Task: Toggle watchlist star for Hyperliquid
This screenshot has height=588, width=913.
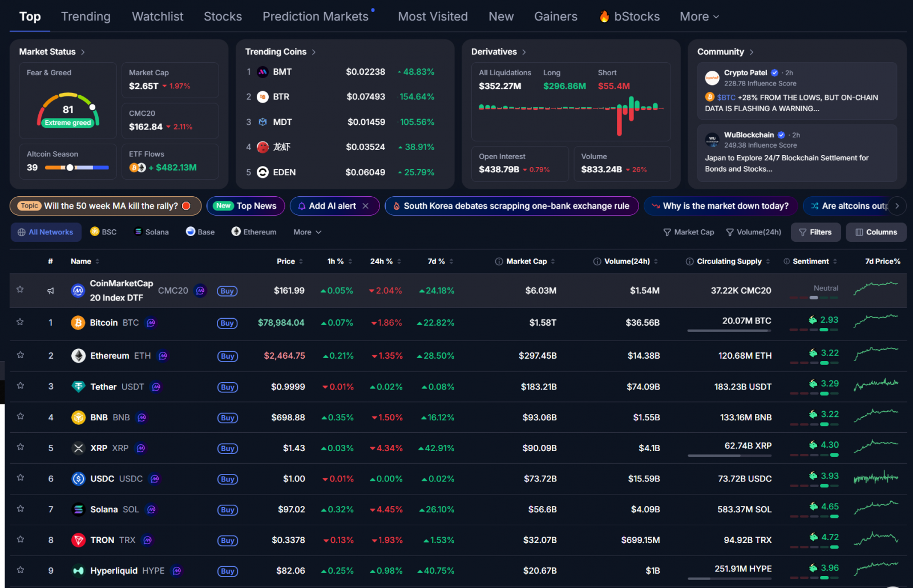Action: (x=21, y=570)
